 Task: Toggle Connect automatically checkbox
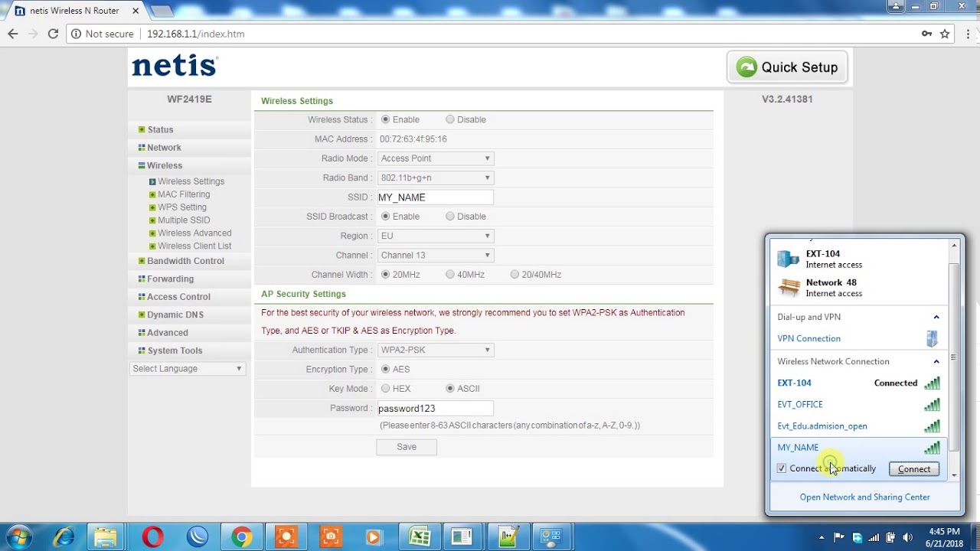point(782,468)
